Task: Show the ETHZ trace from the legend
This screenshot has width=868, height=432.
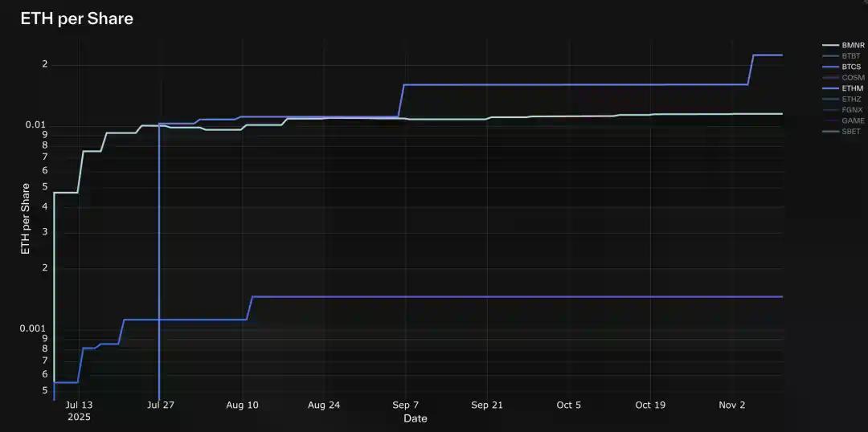Action: point(851,99)
